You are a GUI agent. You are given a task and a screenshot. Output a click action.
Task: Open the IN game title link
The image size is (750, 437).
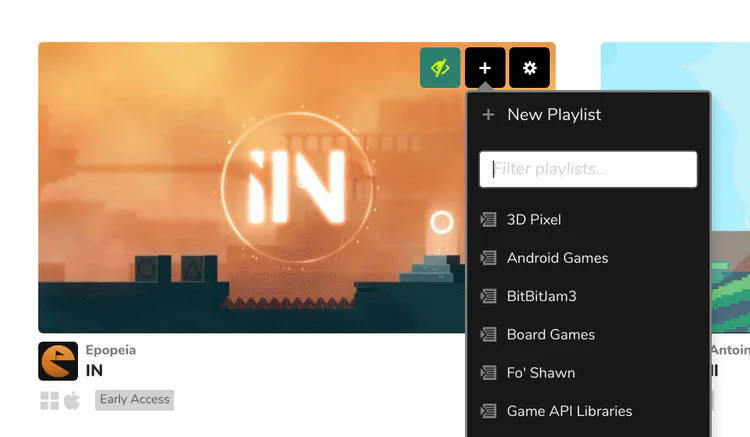click(94, 371)
